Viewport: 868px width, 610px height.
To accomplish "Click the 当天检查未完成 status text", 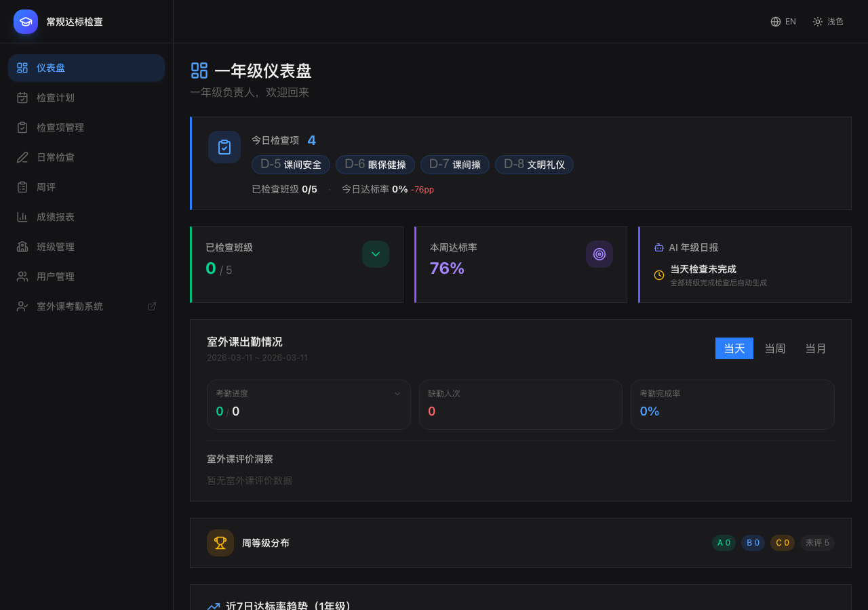I will (703, 269).
